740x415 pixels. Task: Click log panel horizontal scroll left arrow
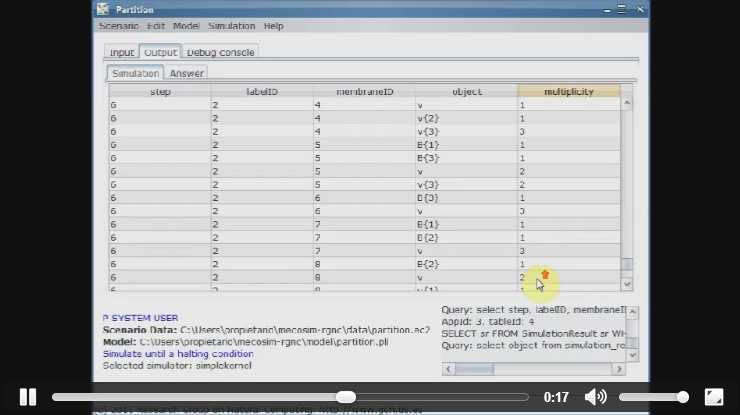[x=448, y=369]
